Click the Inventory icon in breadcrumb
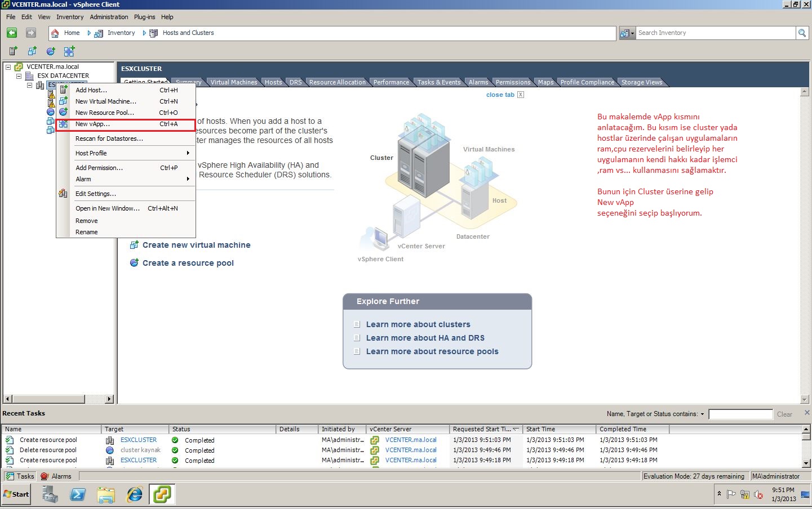This screenshot has height=509, width=812. [99, 33]
